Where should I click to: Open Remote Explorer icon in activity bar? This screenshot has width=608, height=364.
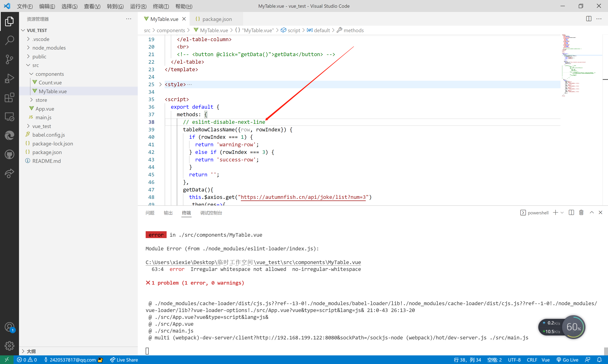[x=9, y=117]
